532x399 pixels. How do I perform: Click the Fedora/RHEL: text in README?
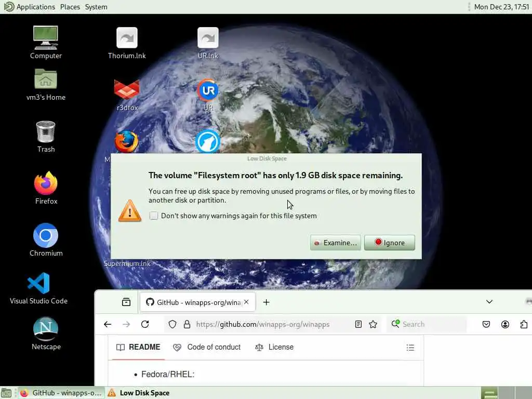168,374
